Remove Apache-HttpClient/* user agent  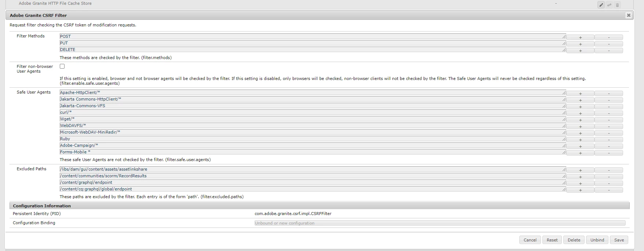[609, 94]
